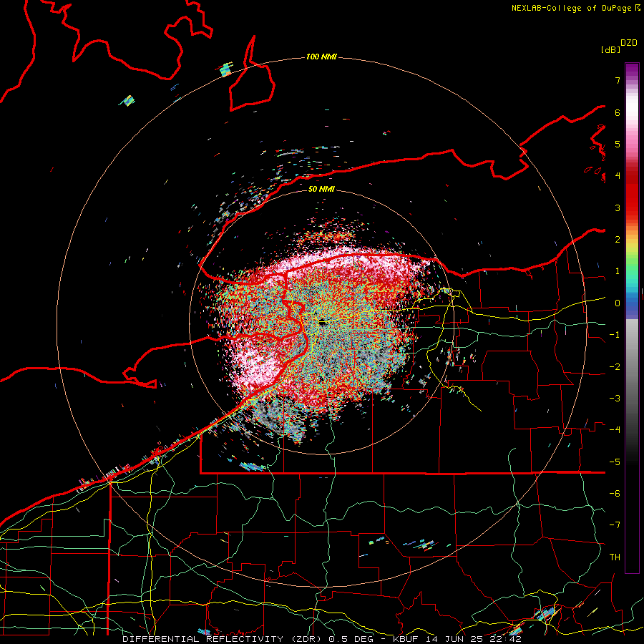The height and width of the screenshot is (644, 644).
Task: Click the [dB] units label
Action: (x=611, y=49)
